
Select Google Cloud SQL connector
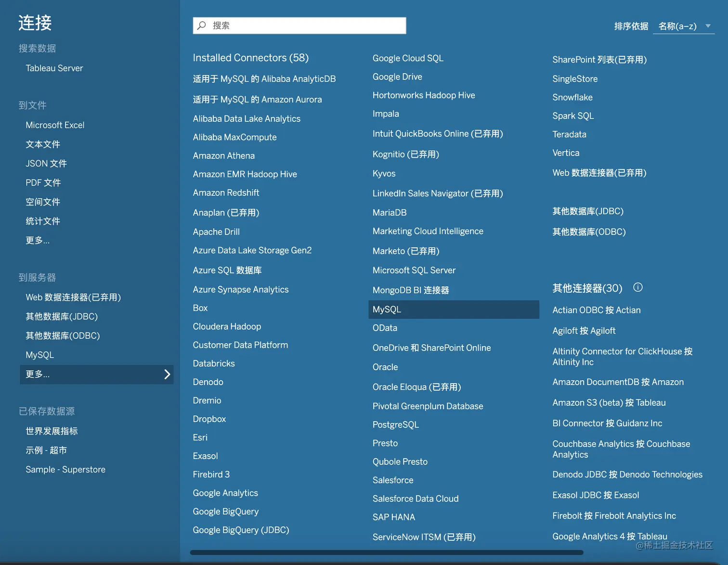click(408, 58)
